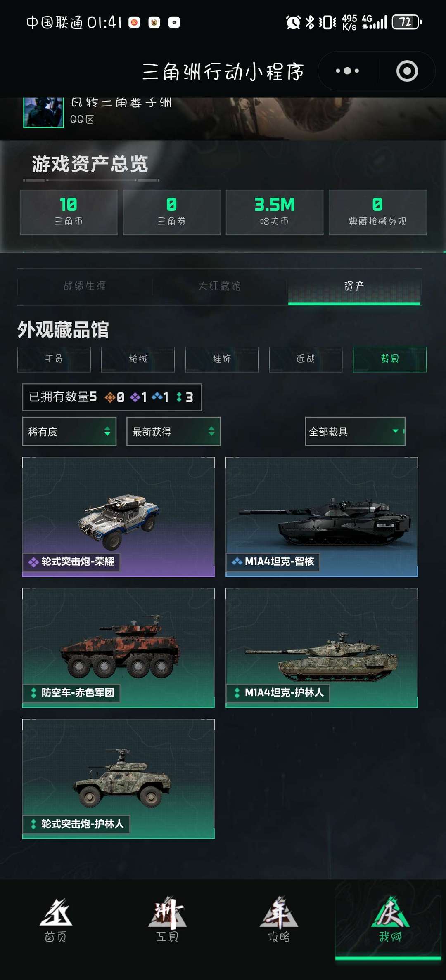
Task: Switch to the 战绩生涯 tab
Action: click(x=85, y=286)
